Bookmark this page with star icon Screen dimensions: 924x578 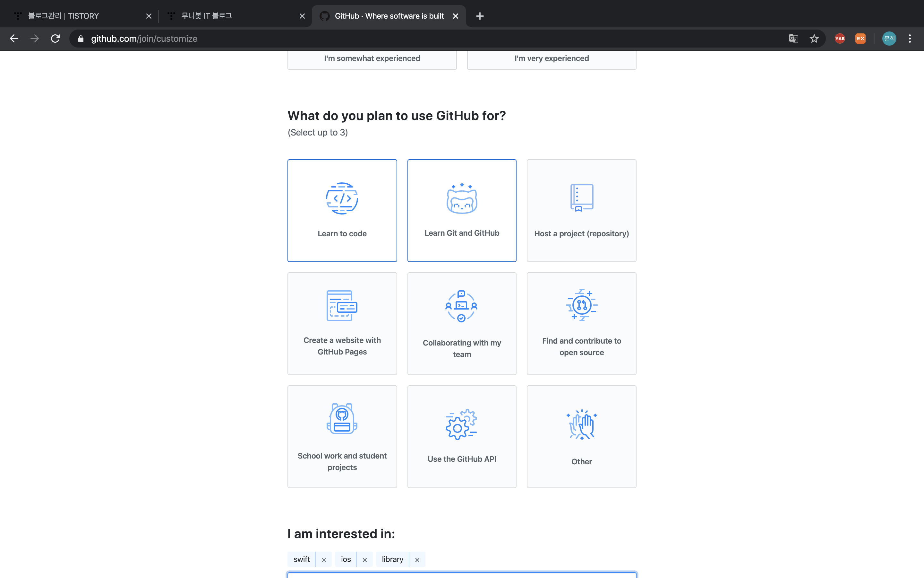[x=814, y=39]
